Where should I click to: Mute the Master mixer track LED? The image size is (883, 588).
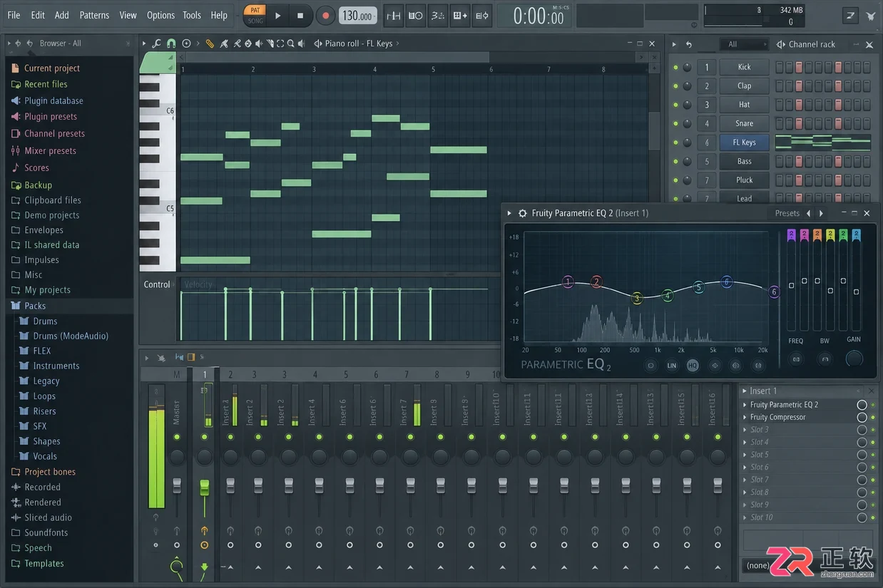coord(177,437)
